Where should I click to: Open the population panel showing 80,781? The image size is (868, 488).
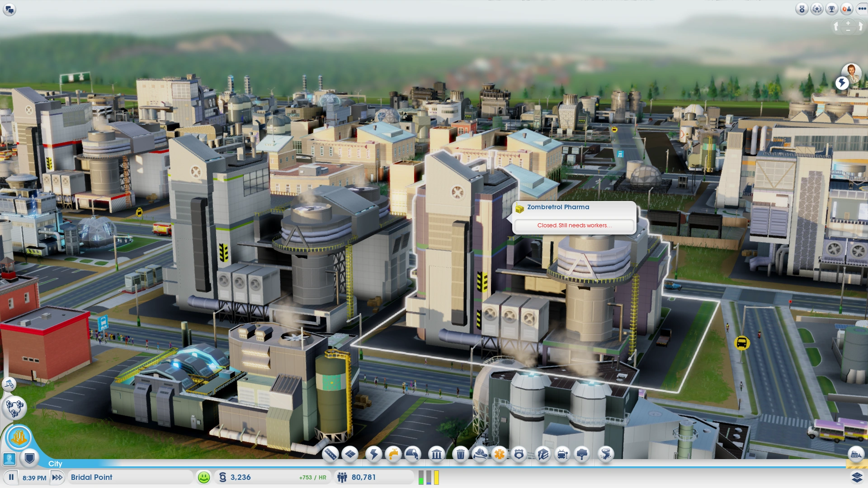[357, 477]
